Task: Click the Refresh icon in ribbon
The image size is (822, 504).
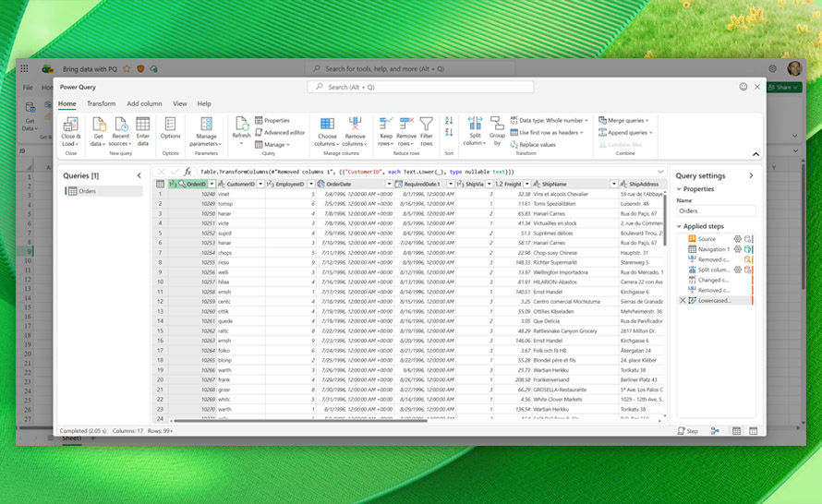Action: 241,125
